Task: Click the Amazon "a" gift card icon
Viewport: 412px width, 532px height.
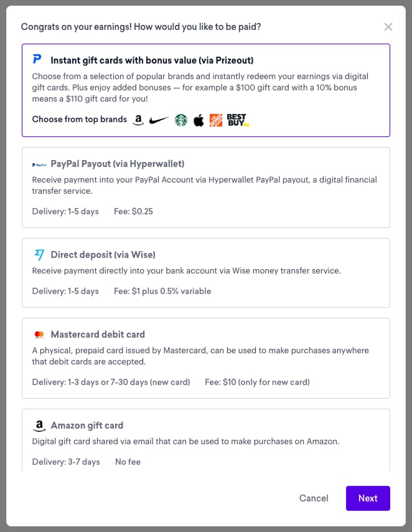Action: (39, 425)
